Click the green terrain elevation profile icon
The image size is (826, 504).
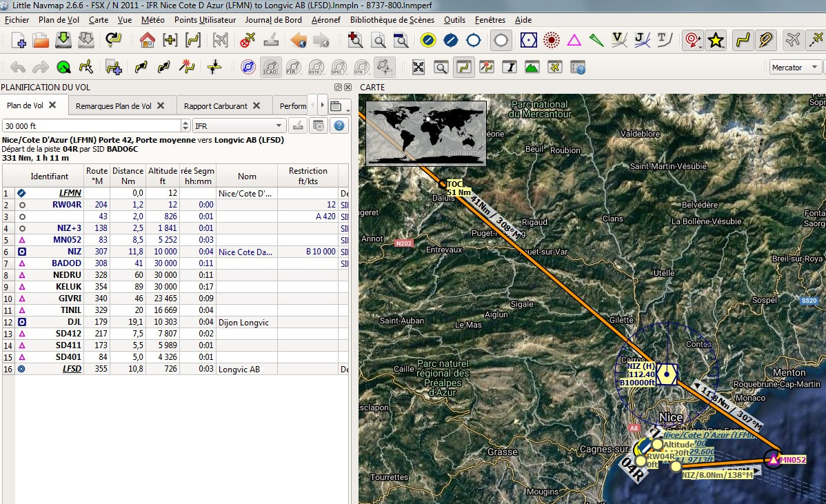point(532,67)
